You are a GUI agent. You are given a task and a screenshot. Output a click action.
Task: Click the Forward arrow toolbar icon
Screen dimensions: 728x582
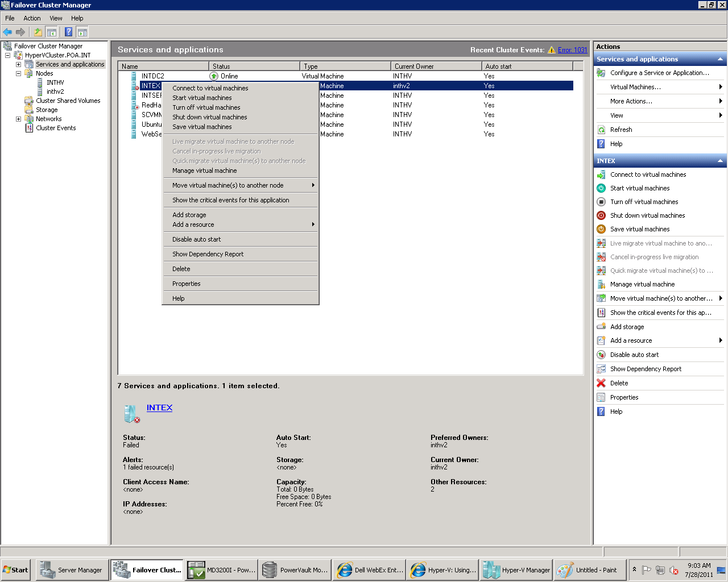pyautogui.click(x=20, y=32)
